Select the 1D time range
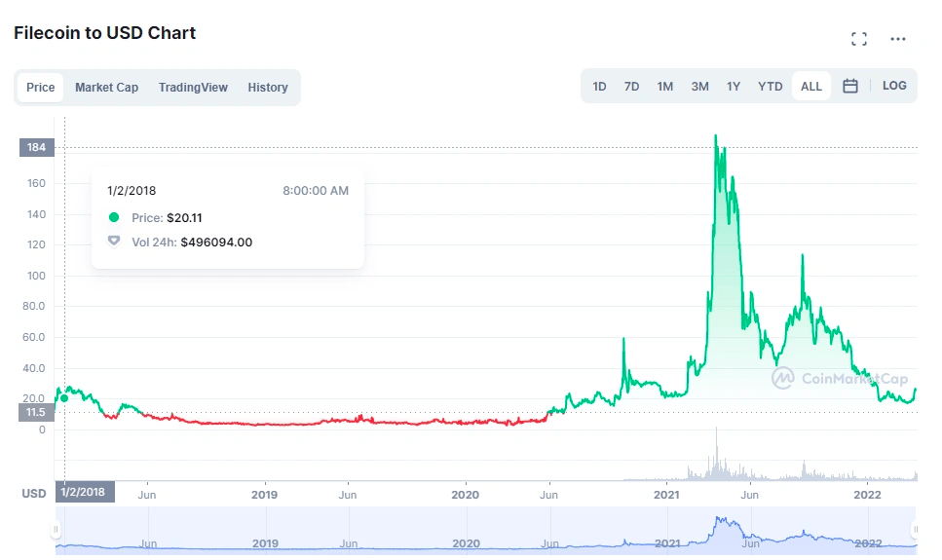Screen dimensions: 942x560 pos(599,87)
